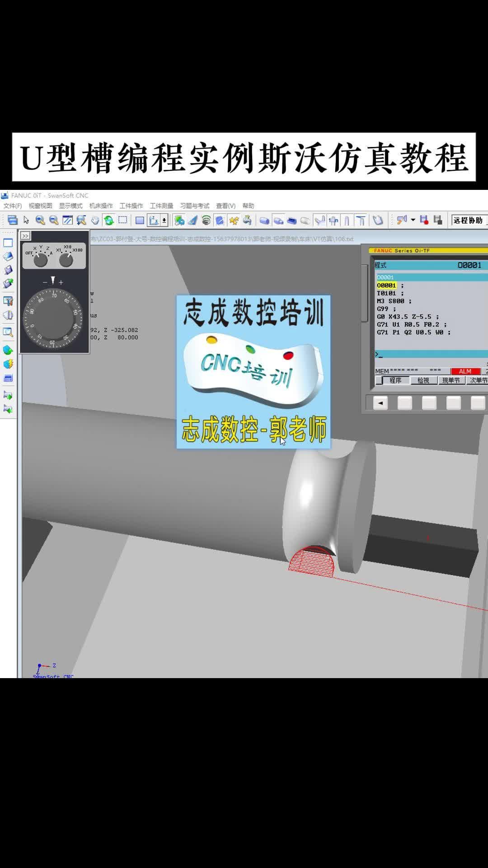
Task: Open the 视窗视图 menu
Action: [x=40, y=206]
